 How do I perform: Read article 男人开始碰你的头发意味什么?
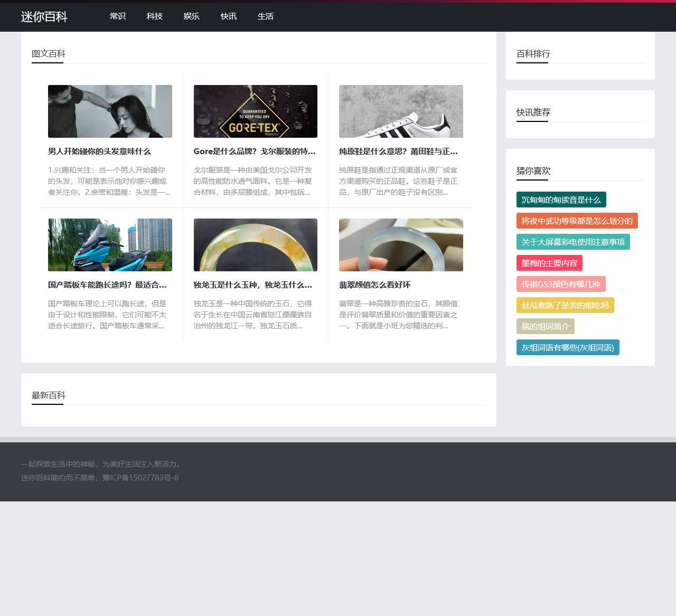[99, 151]
